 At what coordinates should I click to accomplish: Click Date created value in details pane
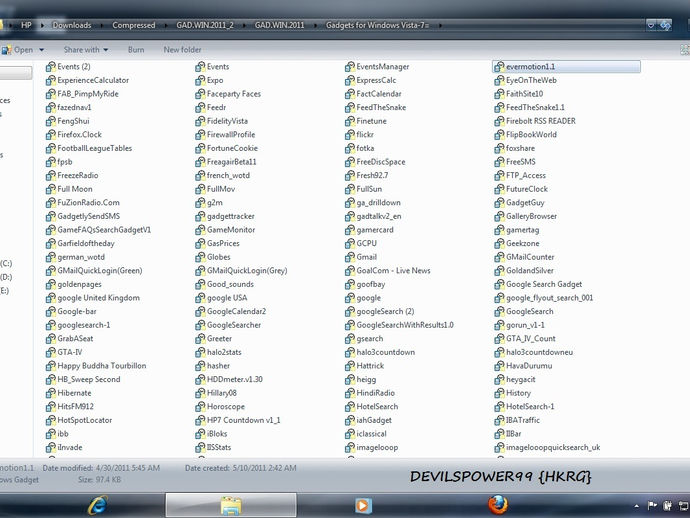(x=265, y=468)
